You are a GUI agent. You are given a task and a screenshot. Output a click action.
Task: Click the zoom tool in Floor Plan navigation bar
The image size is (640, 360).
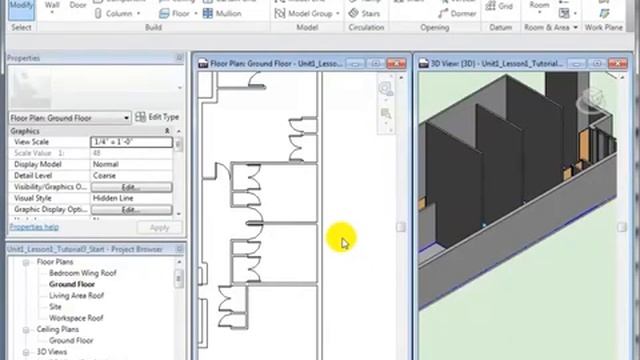[x=386, y=113]
